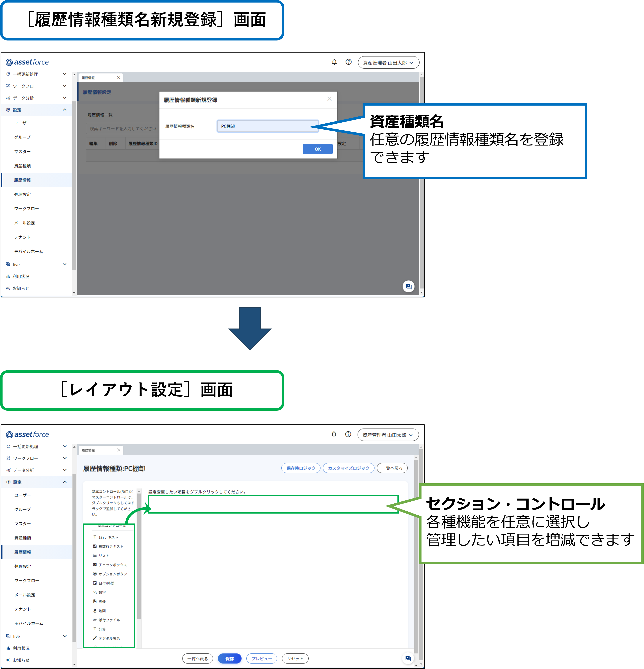Open 資産管理者 山田太郎 dropdown in the layout screenshot

pyautogui.click(x=388, y=435)
